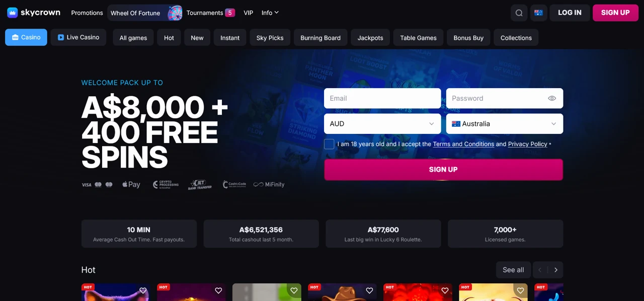Toggle password visibility eye icon
644x301 pixels.
552,98
